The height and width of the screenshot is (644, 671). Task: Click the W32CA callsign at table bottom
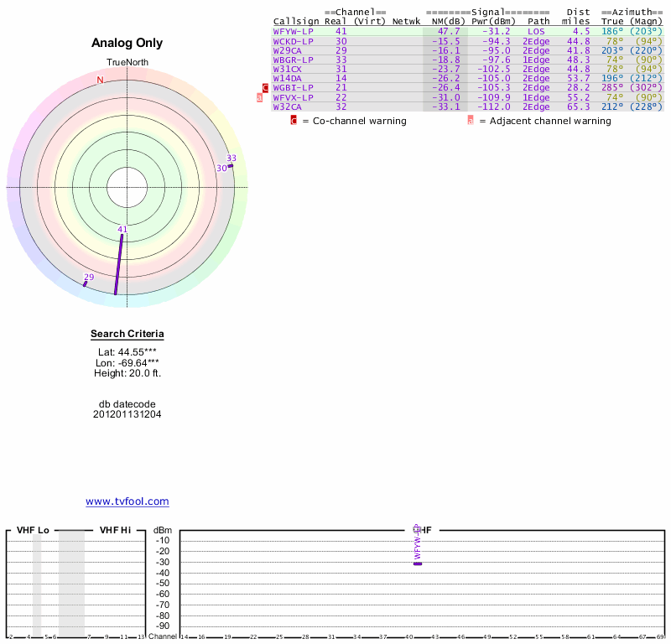point(288,106)
